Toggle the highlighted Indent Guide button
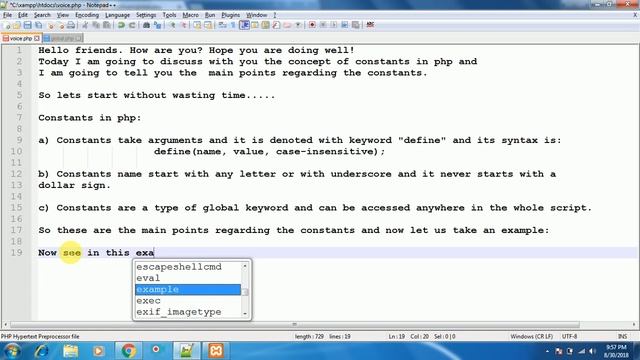This screenshot has height=360, width=640. (244, 25)
